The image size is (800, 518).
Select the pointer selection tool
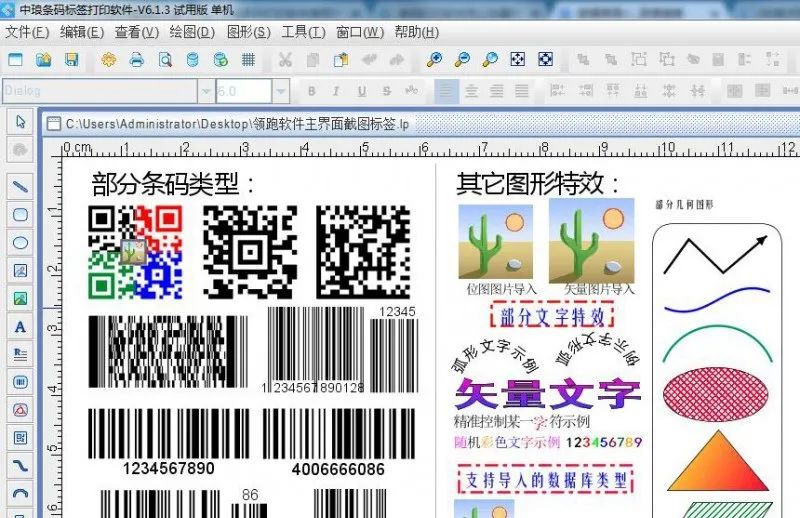click(20, 121)
